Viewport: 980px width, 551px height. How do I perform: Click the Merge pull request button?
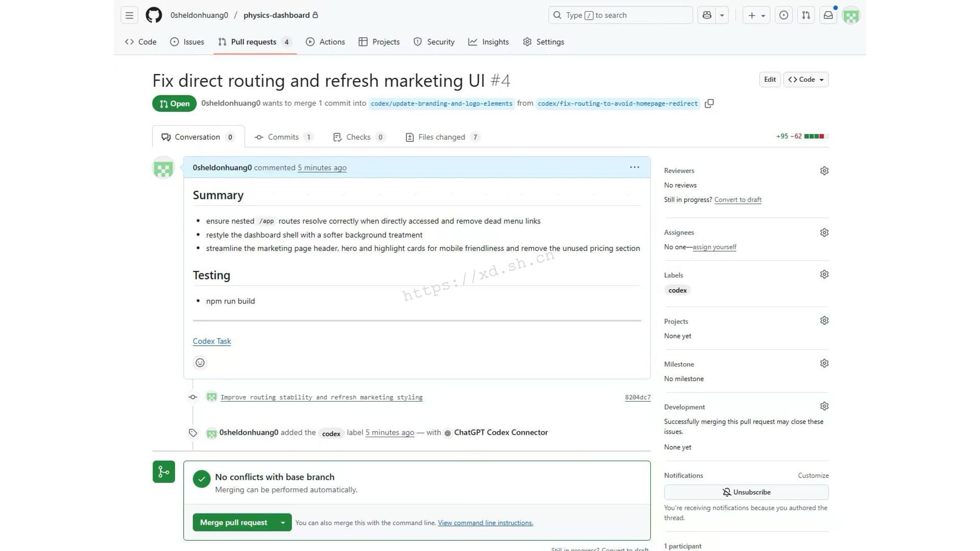(233, 522)
